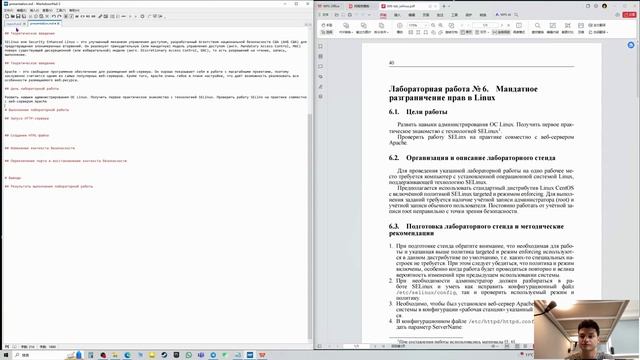This screenshot has width=640, height=360.
Task: Click New document icon in Markdown editor toolbar
Action: pyautogui.click(x=7, y=16)
